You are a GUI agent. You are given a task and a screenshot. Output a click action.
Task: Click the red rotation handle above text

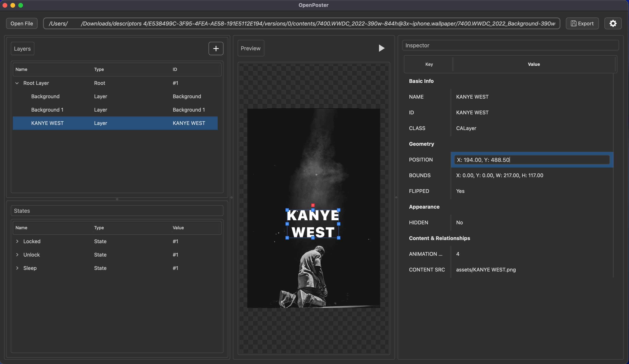(313, 205)
